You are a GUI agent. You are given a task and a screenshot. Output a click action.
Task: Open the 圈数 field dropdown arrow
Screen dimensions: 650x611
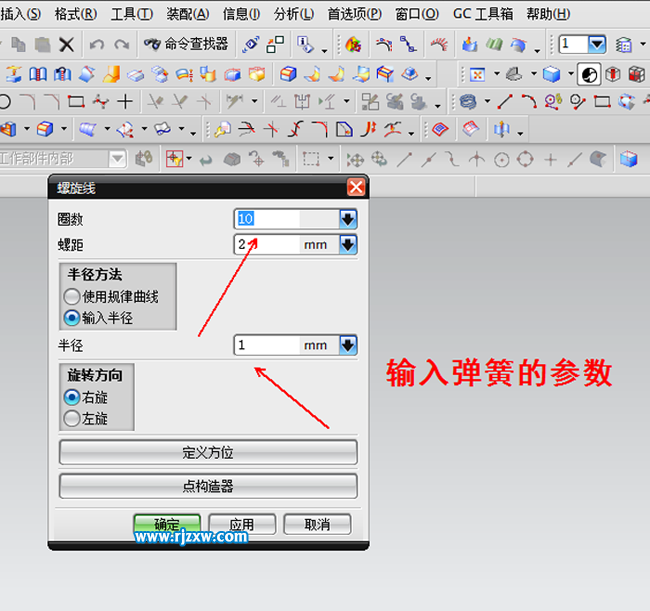click(348, 219)
